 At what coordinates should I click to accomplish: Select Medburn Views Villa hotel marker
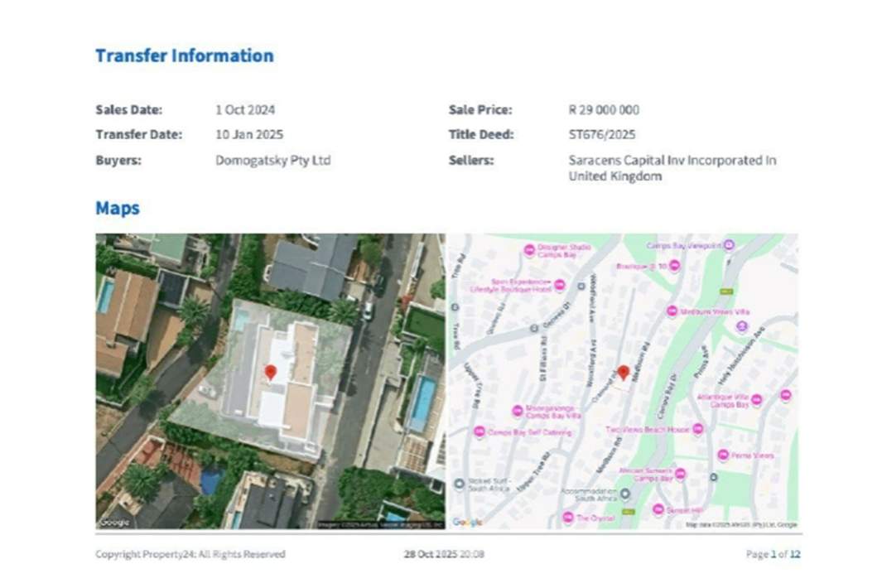click(672, 311)
